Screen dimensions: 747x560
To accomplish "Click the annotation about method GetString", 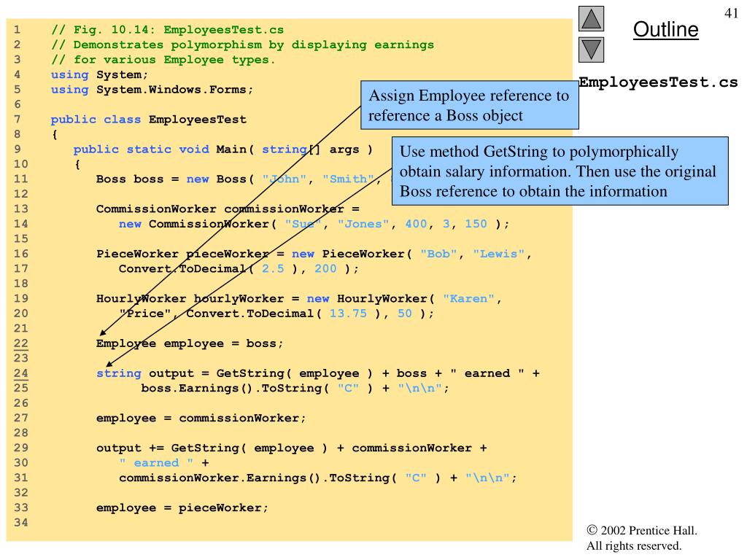I will 560,171.
